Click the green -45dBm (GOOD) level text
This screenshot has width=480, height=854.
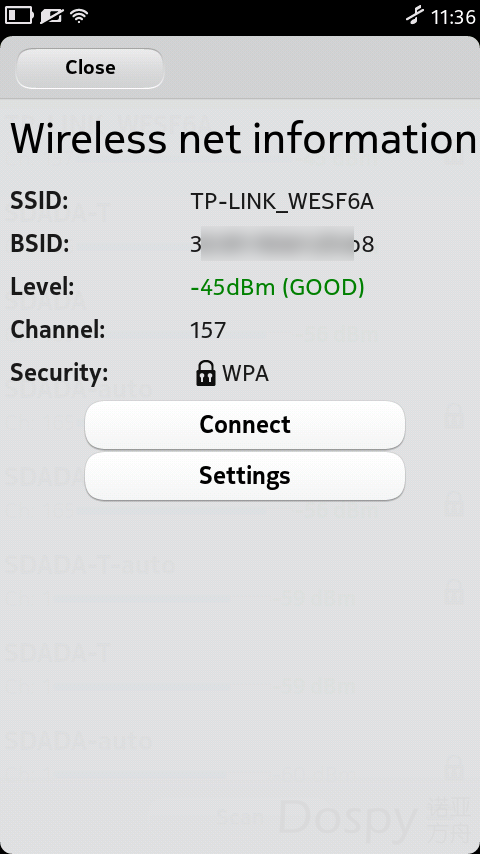click(277, 287)
